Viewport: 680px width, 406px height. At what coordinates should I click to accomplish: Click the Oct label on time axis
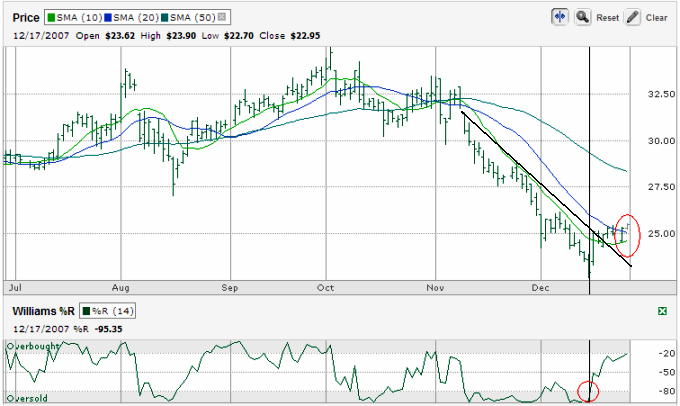point(325,288)
